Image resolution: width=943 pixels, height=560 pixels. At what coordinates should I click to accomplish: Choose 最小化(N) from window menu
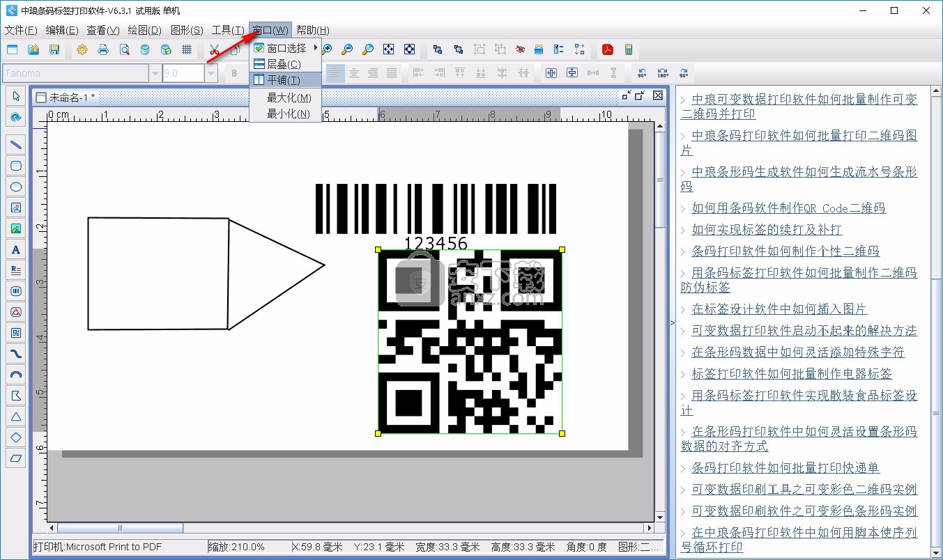(x=285, y=114)
